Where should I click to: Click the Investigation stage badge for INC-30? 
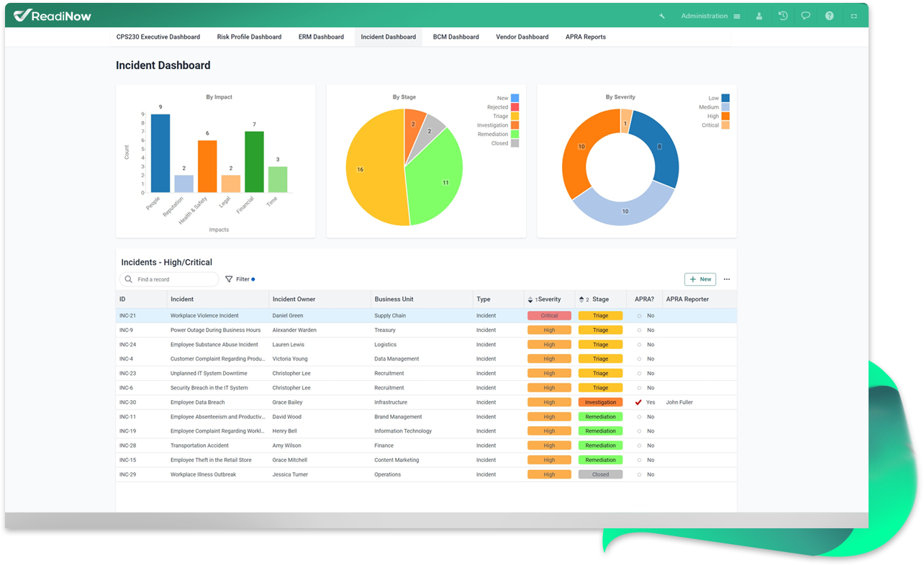pos(600,402)
